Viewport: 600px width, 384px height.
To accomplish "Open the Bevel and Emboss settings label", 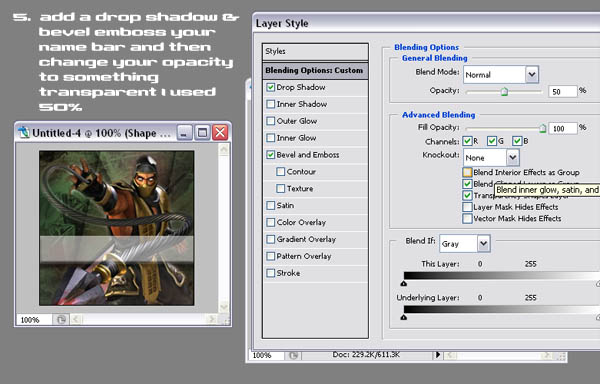I will click(308, 155).
